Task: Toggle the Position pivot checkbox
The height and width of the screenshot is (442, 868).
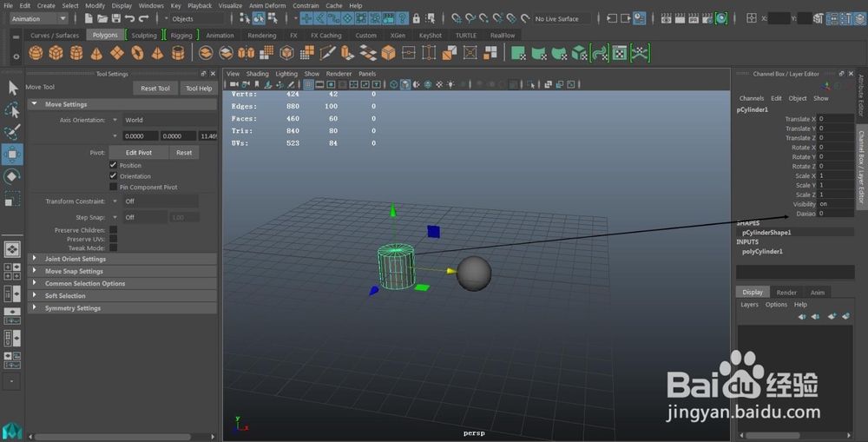Action: (113, 164)
